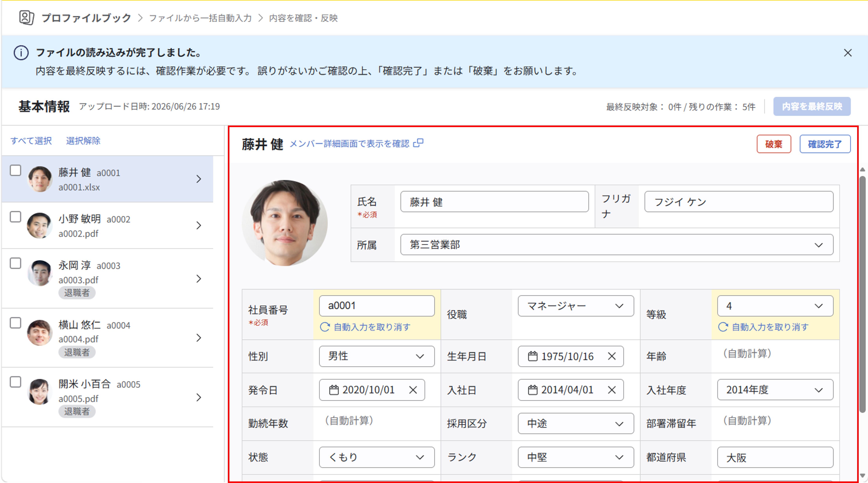Open the 性別 dropdown showing 男性
The width and height of the screenshot is (868, 483).
(x=377, y=356)
